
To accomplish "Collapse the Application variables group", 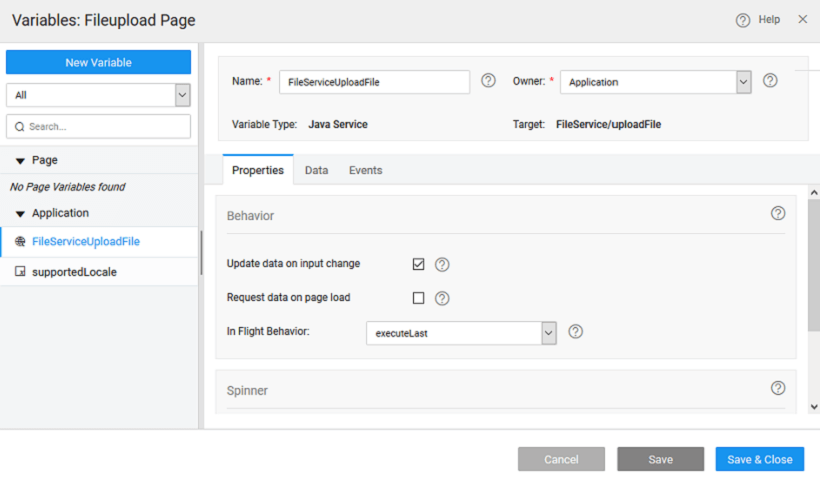I will tap(20, 214).
